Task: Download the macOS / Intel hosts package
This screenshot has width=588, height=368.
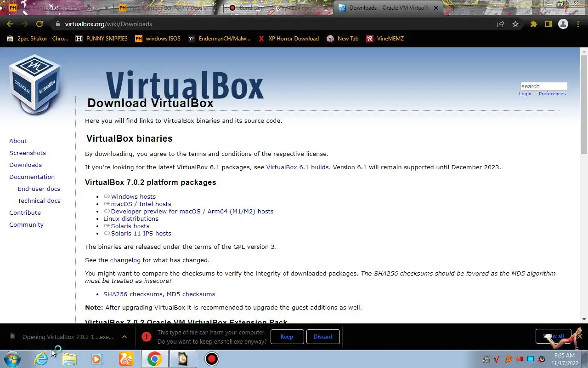Action: (141, 204)
